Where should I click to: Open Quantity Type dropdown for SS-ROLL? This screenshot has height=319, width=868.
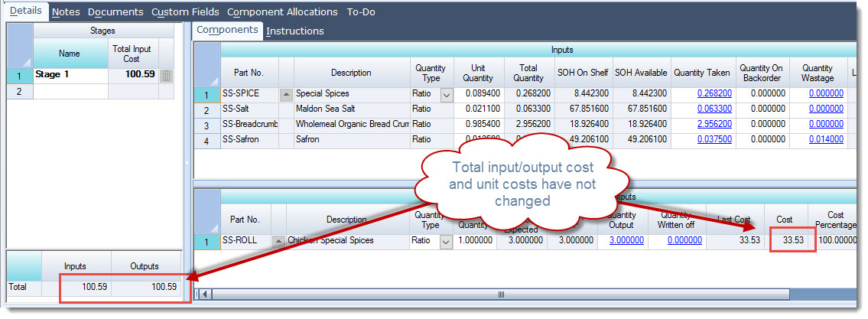[446, 242]
